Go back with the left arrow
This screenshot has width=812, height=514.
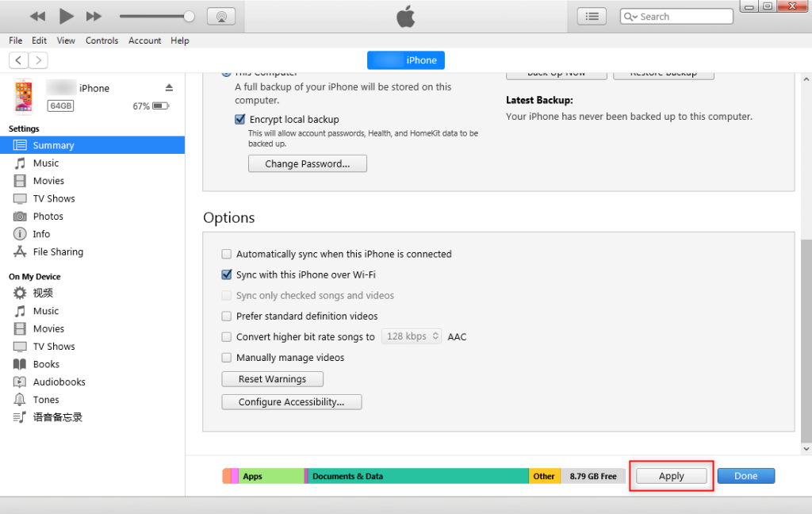(x=18, y=60)
